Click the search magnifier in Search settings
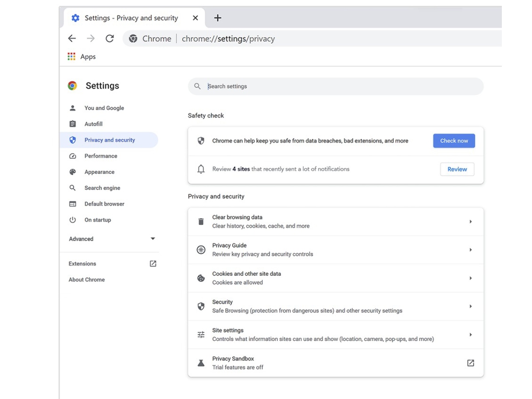The width and height of the screenshot is (532, 399). tap(197, 86)
